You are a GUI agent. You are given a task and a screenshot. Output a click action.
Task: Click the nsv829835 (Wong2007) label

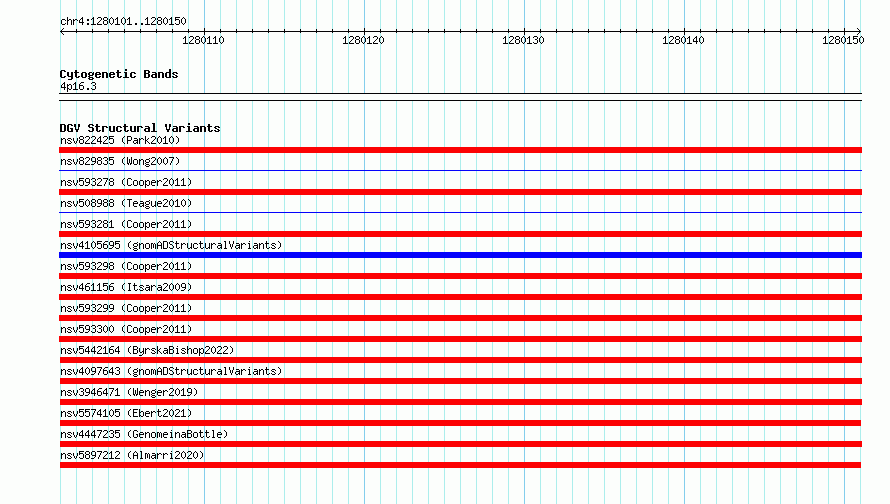[120, 161]
